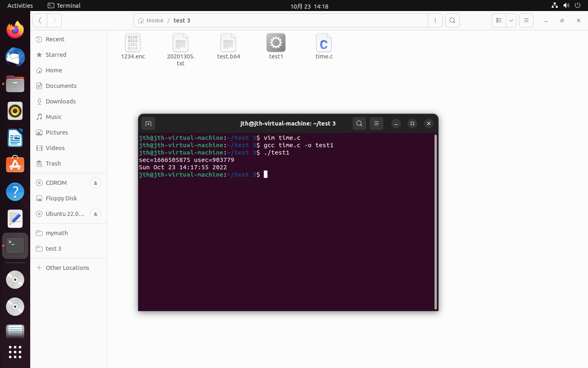The height and width of the screenshot is (368, 588).
Task: Open search in Terminal window
Action: tap(359, 123)
